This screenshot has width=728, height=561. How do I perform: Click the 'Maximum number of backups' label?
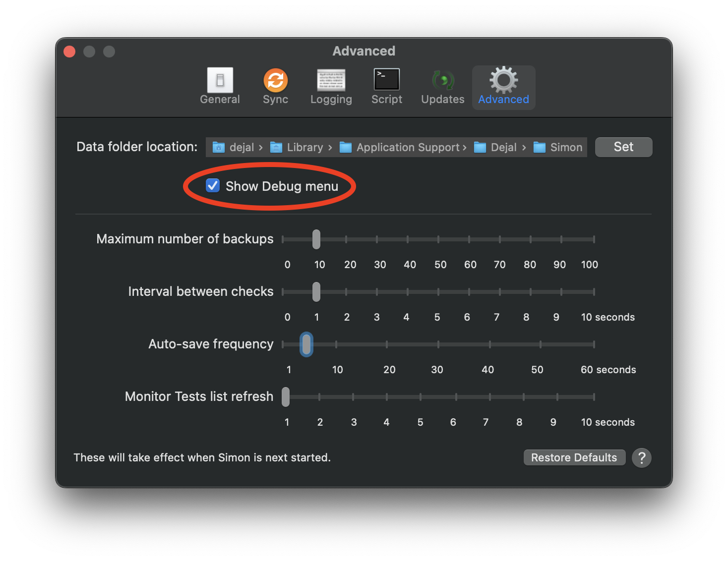click(x=185, y=239)
